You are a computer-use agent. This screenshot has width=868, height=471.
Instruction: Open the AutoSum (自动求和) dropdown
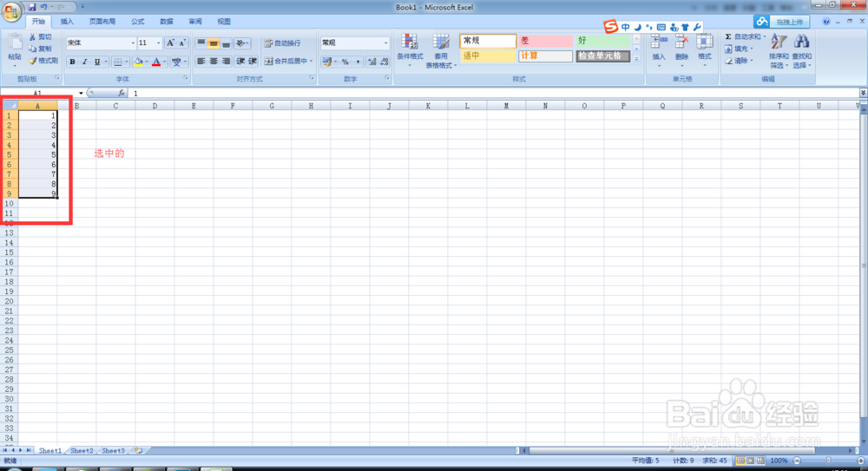pos(765,36)
